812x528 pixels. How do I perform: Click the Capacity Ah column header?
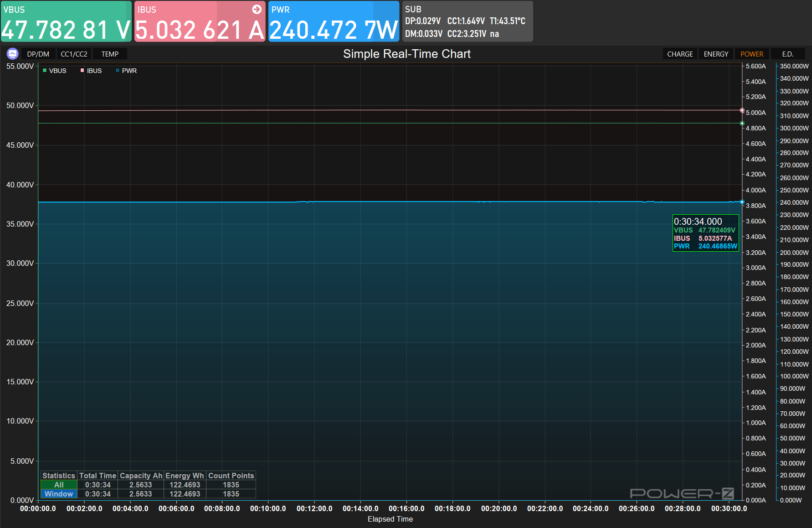[x=141, y=476]
